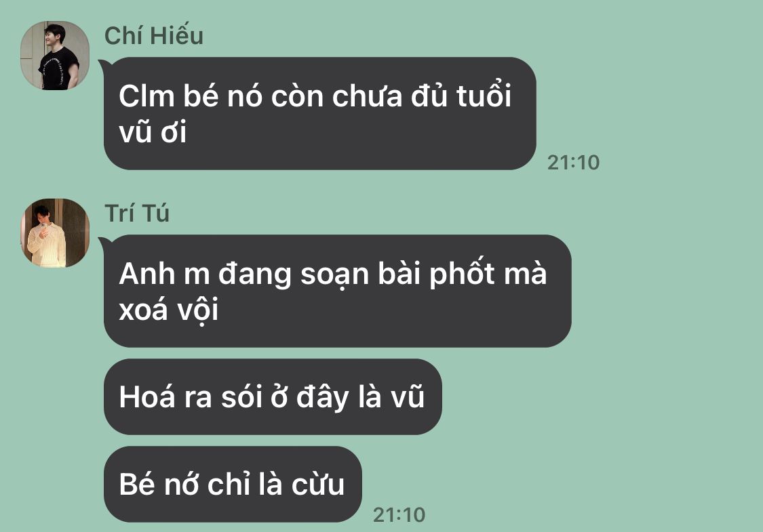The image size is (763, 532).
Task: Click the word "cừu" in the last bubble
Action: (318, 485)
